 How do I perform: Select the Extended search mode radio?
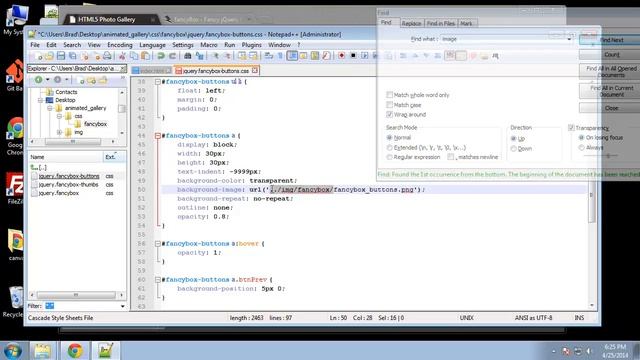(389, 147)
